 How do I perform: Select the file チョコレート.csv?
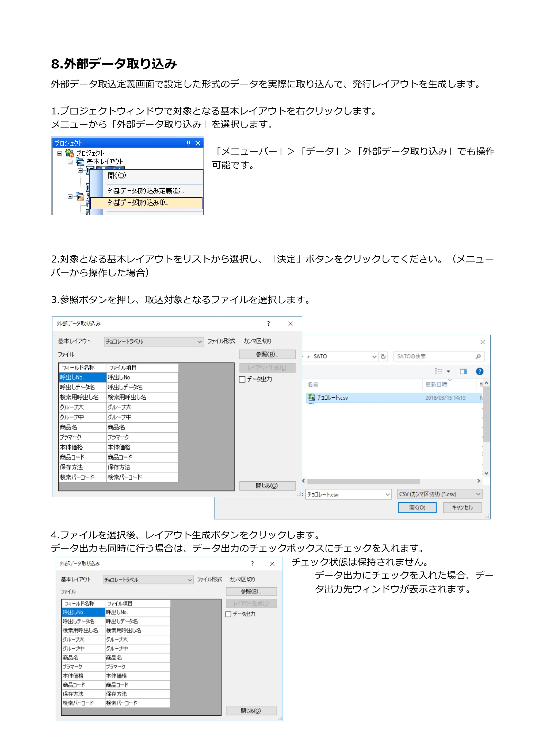(394, 398)
